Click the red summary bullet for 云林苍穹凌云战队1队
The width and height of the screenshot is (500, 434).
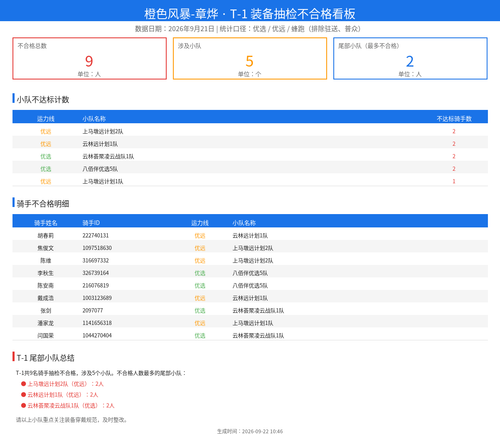pyautogui.click(x=68, y=406)
